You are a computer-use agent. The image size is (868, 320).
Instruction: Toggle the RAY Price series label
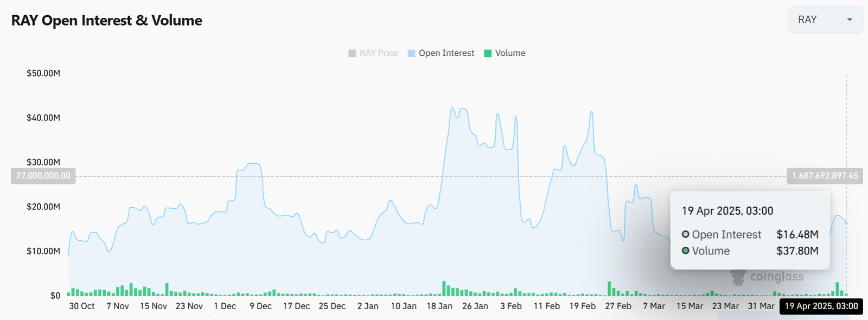pyautogui.click(x=379, y=53)
